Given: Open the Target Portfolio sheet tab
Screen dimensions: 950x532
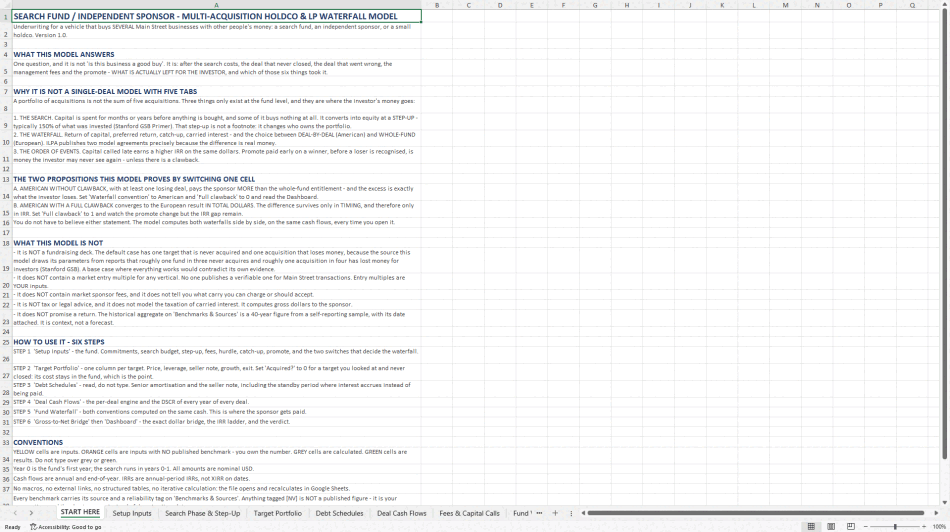Looking at the screenshot, I should [x=277, y=513].
